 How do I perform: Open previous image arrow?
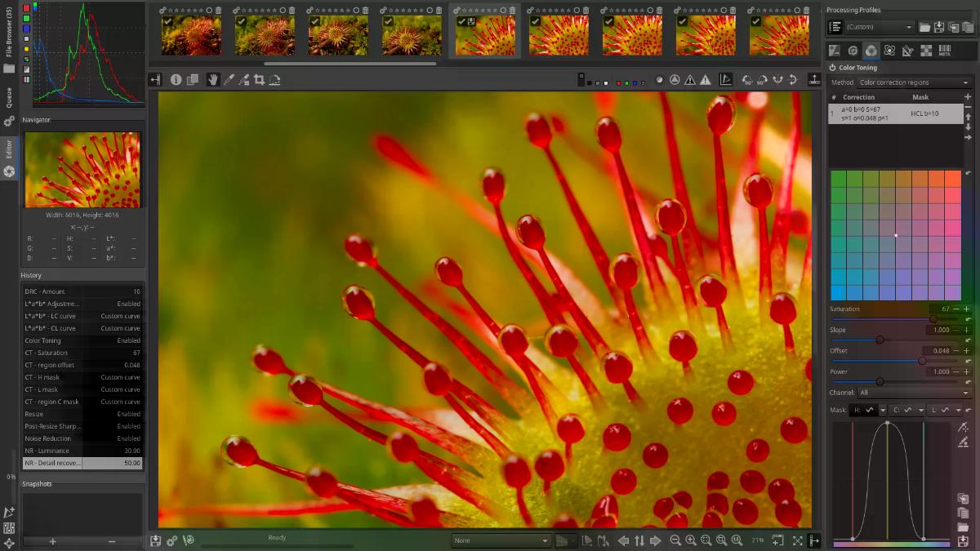(623, 540)
